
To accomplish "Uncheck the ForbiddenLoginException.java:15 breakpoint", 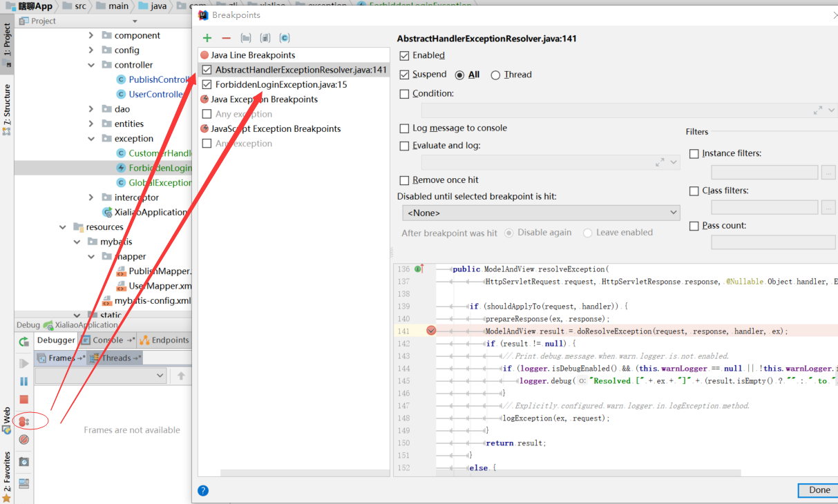I will point(207,85).
